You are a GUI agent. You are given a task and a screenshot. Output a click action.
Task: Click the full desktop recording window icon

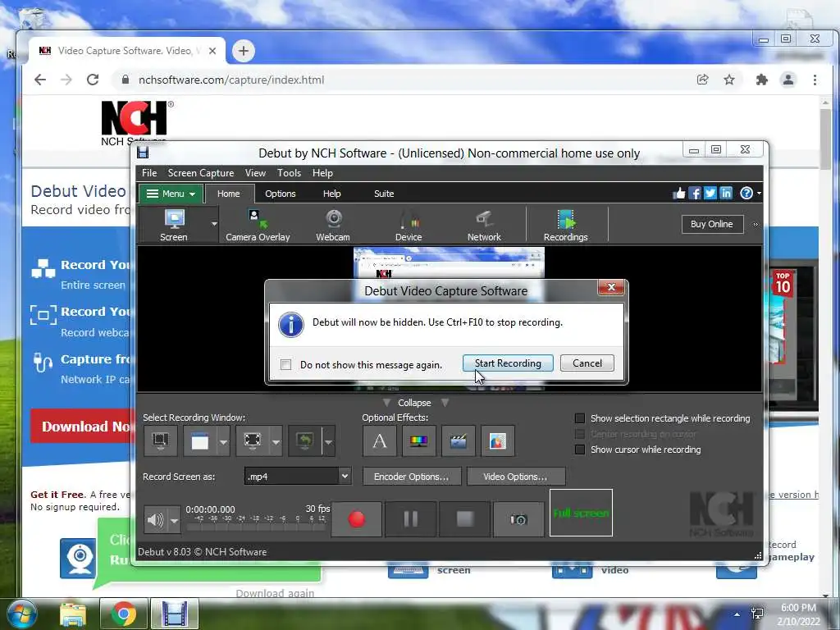tap(160, 441)
